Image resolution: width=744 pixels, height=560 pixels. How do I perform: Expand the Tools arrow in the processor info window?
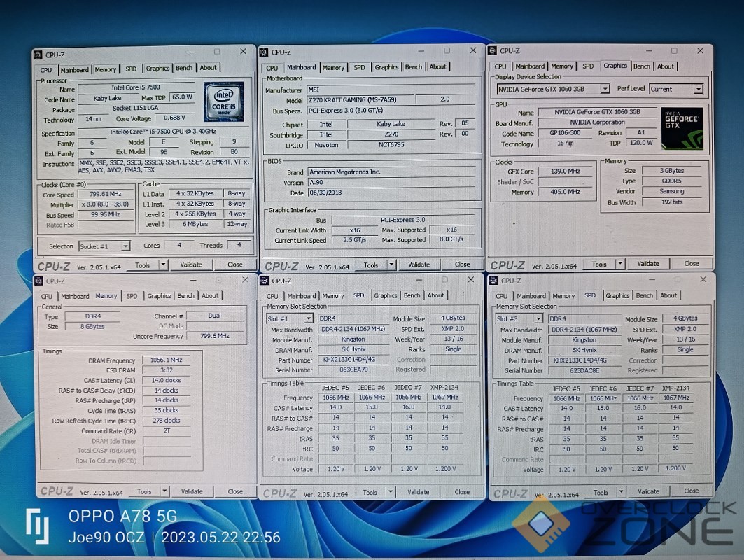tap(163, 265)
